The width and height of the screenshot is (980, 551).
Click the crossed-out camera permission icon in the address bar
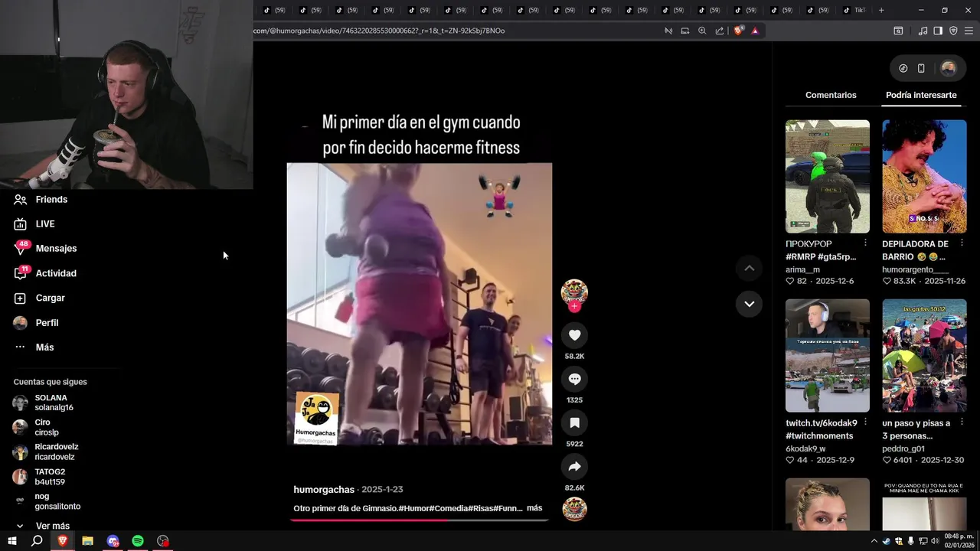pos(668,31)
